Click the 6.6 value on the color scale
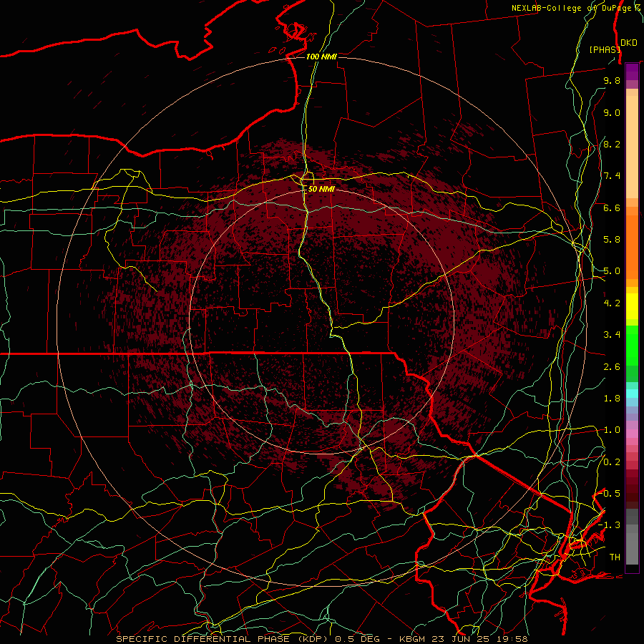 612,208
